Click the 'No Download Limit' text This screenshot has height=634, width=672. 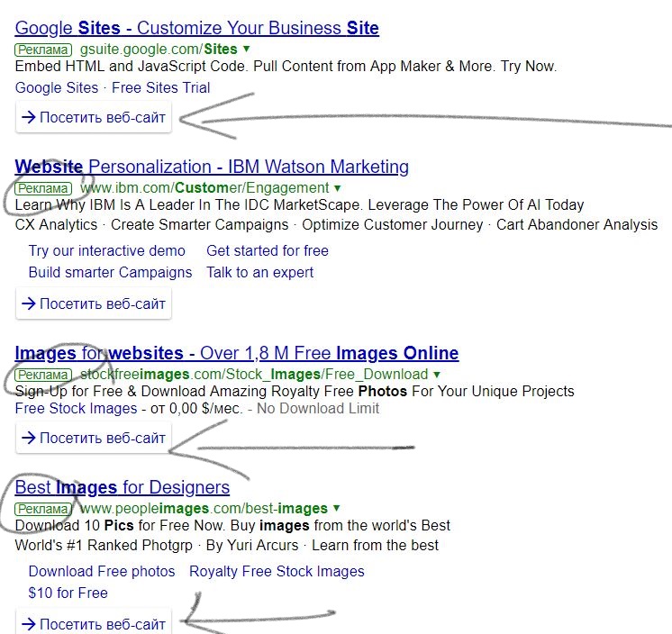tap(318, 408)
